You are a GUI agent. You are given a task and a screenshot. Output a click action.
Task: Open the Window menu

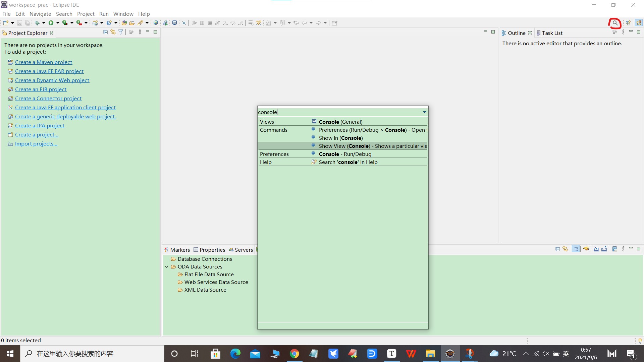point(123,14)
